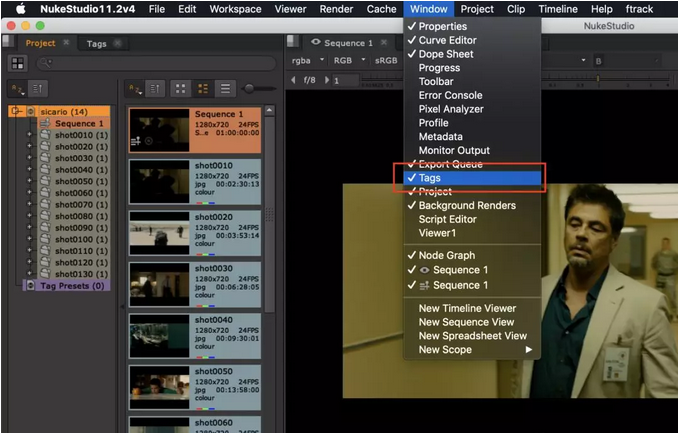Open the rgba channel dropdown
This screenshot has width=679, height=433.
pos(308,61)
